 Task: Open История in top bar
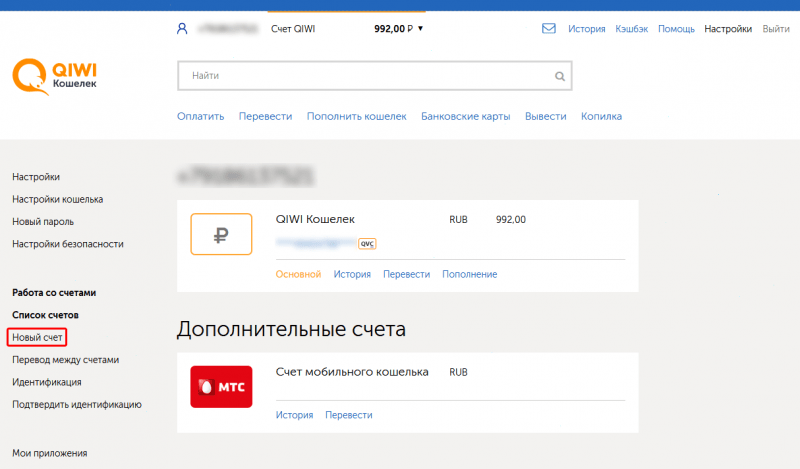[587, 29]
